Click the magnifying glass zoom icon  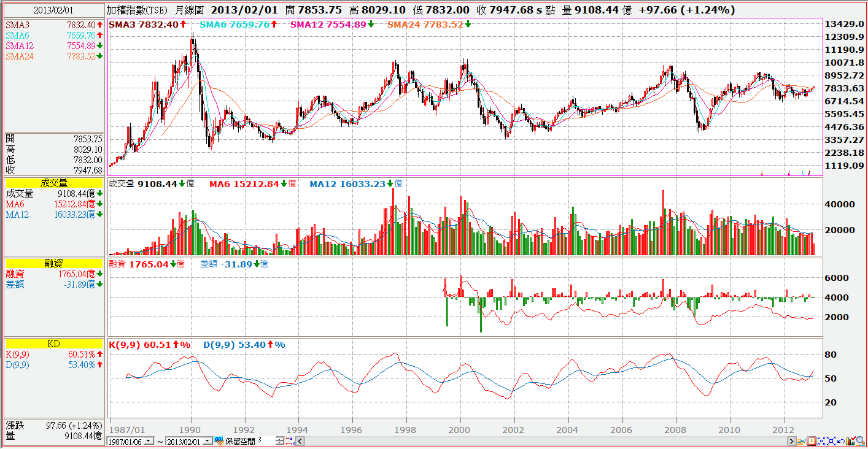(x=861, y=441)
